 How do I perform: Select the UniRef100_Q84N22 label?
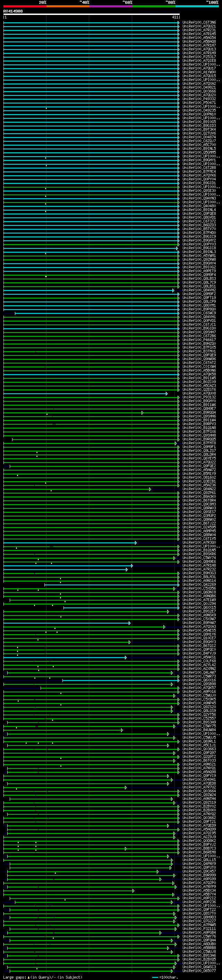(199, 489)
